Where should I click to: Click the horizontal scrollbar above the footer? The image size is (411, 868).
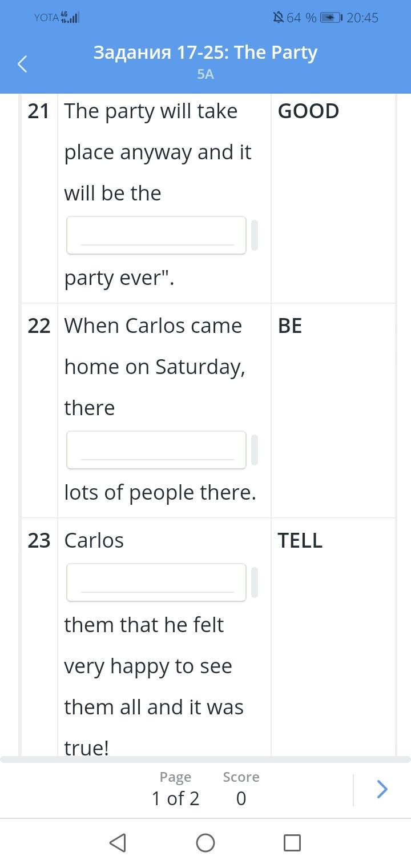click(x=205, y=759)
